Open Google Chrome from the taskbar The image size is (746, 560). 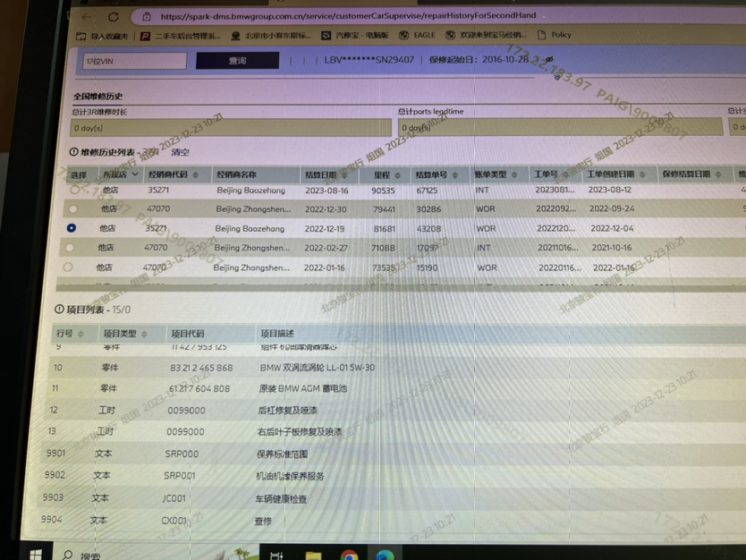click(349, 555)
